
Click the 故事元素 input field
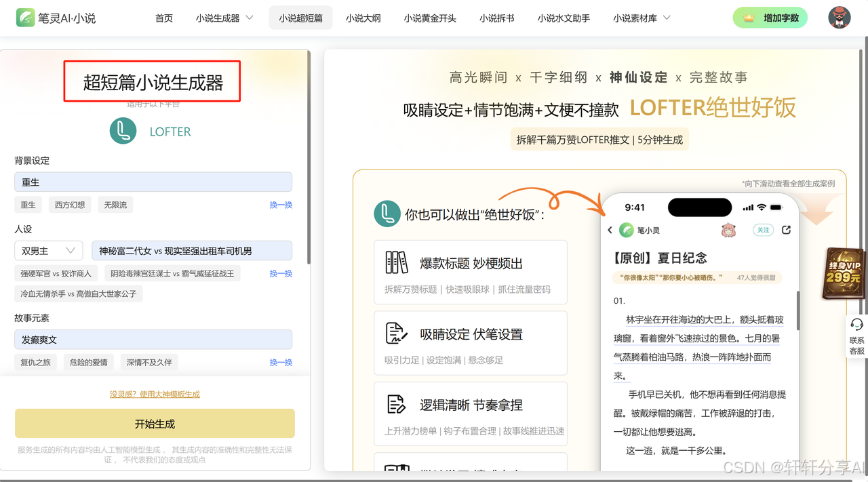click(x=153, y=340)
